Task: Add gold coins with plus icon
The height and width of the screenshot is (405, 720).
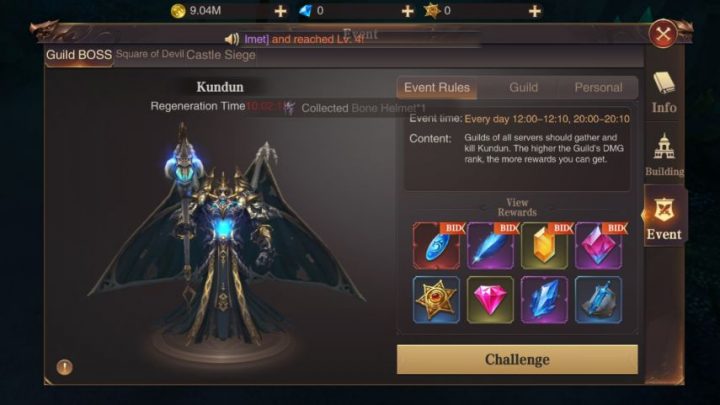Action: 280,11
